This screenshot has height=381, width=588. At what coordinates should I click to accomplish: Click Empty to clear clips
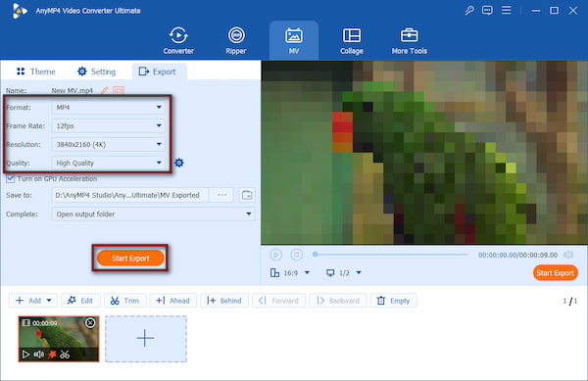393,301
